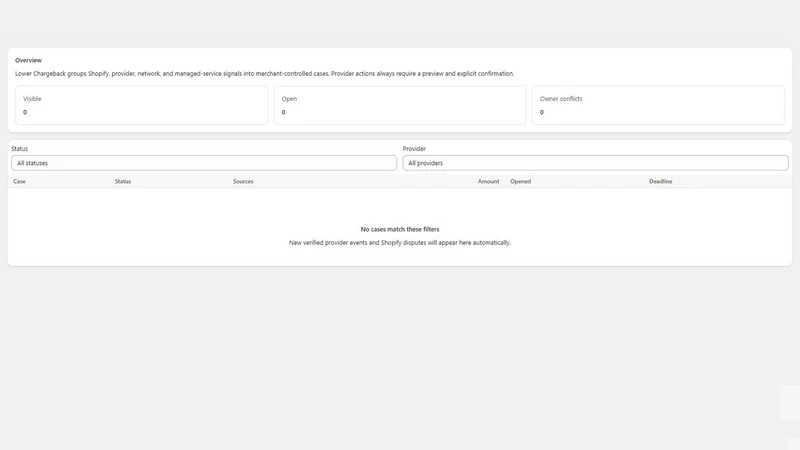The height and width of the screenshot is (450, 800).
Task: Click the Status filter label above dropdown
Action: [x=20, y=148]
